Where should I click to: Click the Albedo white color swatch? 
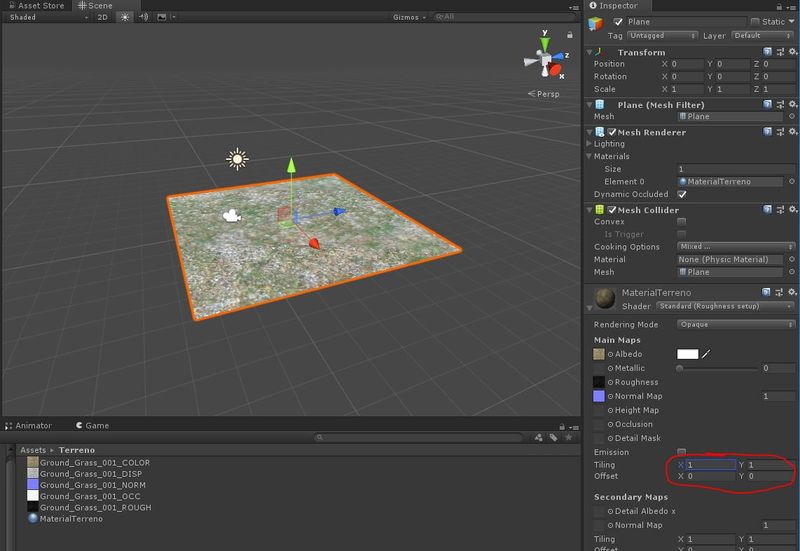[x=687, y=354]
